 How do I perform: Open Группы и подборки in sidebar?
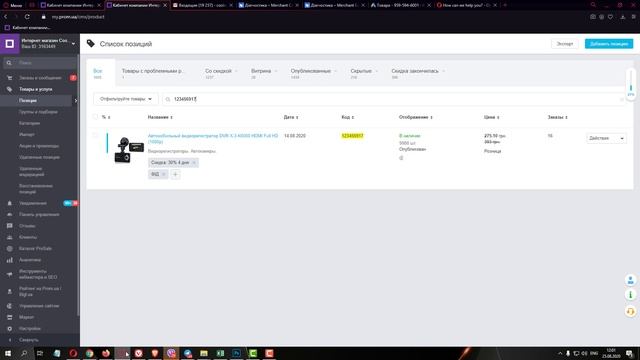[38, 112]
